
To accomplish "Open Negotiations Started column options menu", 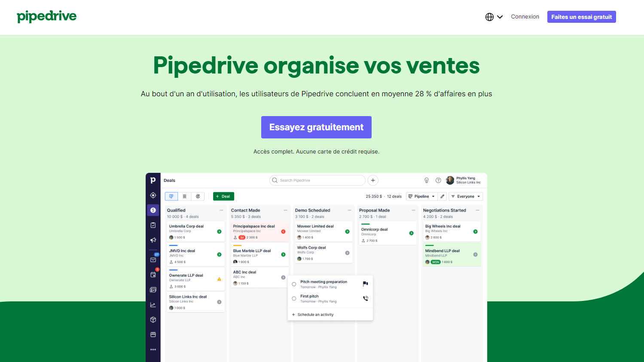I will point(477,210).
